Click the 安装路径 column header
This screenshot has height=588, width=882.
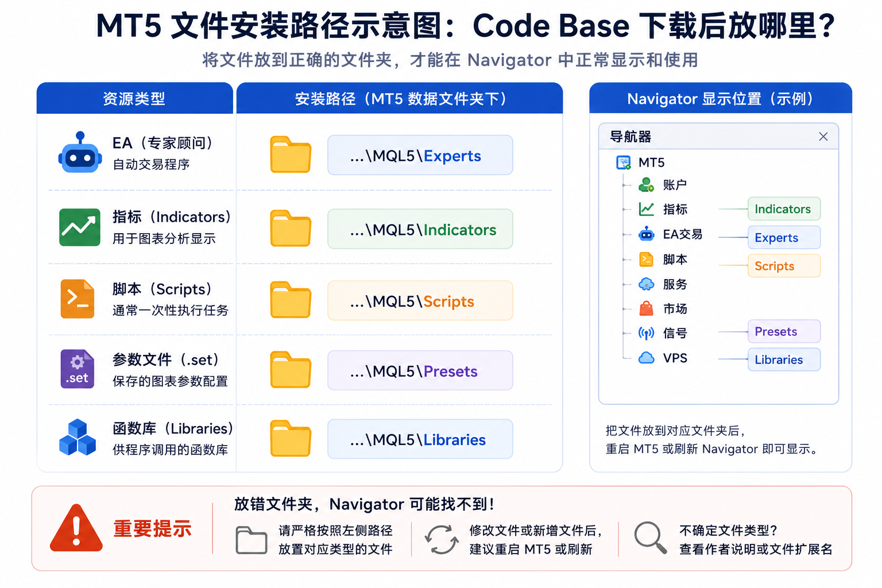click(x=400, y=99)
